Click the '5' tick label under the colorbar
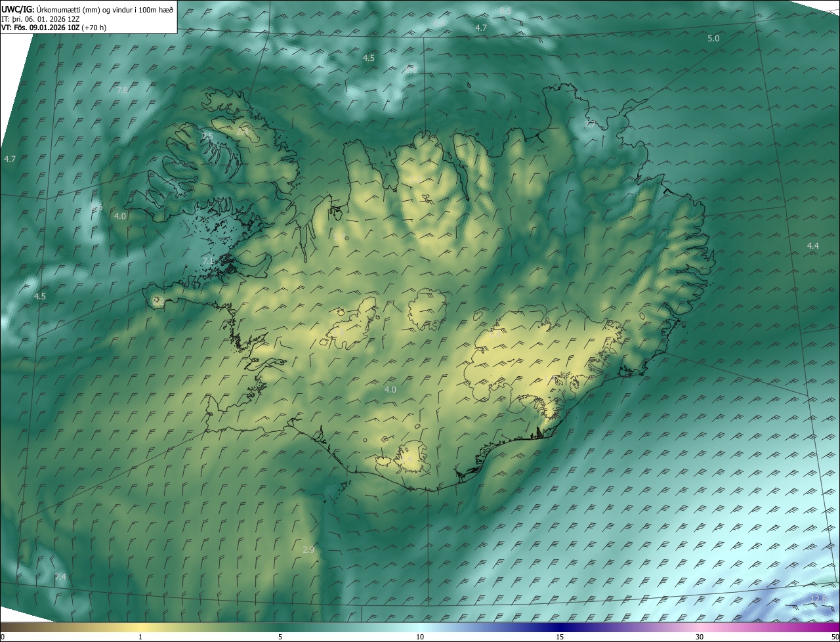The height and width of the screenshot is (642, 840). [280, 637]
